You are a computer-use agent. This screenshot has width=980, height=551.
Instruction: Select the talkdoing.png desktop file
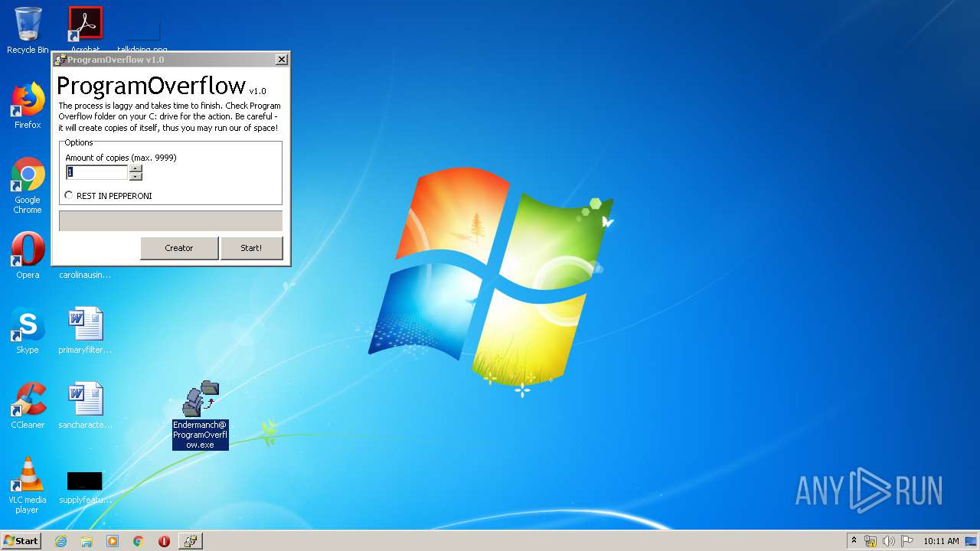pyautogui.click(x=142, y=31)
